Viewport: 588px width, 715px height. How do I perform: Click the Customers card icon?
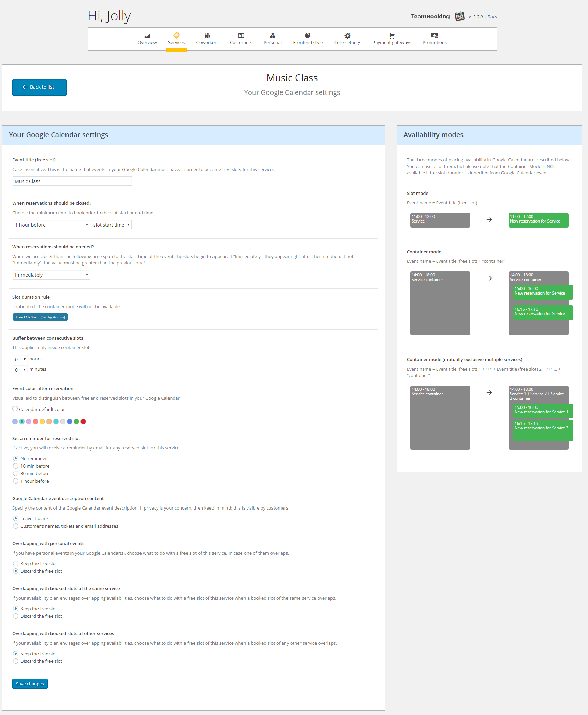click(241, 35)
